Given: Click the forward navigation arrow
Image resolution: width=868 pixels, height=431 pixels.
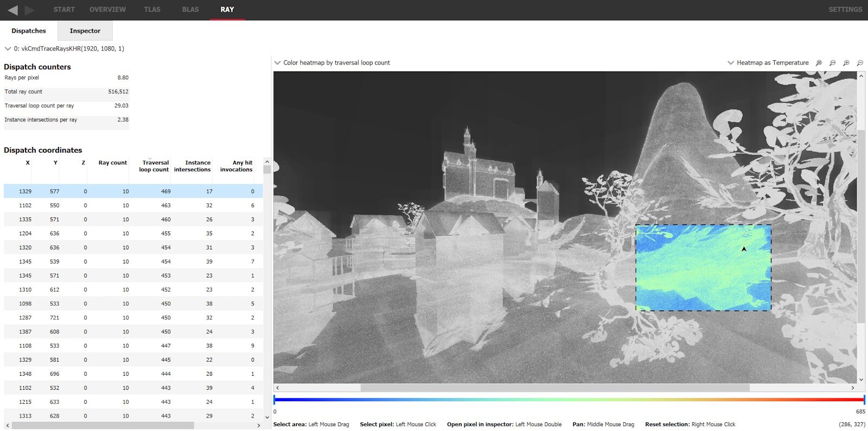Looking at the screenshot, I should point(30,10).
